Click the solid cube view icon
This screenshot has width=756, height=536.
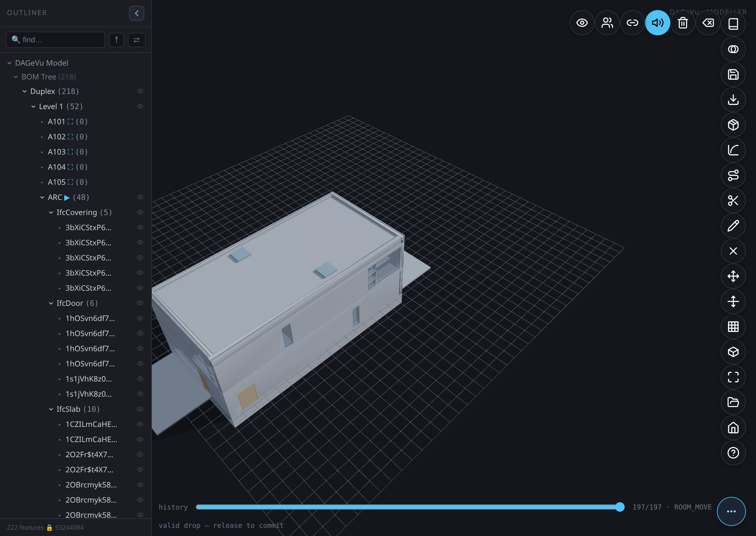click(x=733, y=352)
